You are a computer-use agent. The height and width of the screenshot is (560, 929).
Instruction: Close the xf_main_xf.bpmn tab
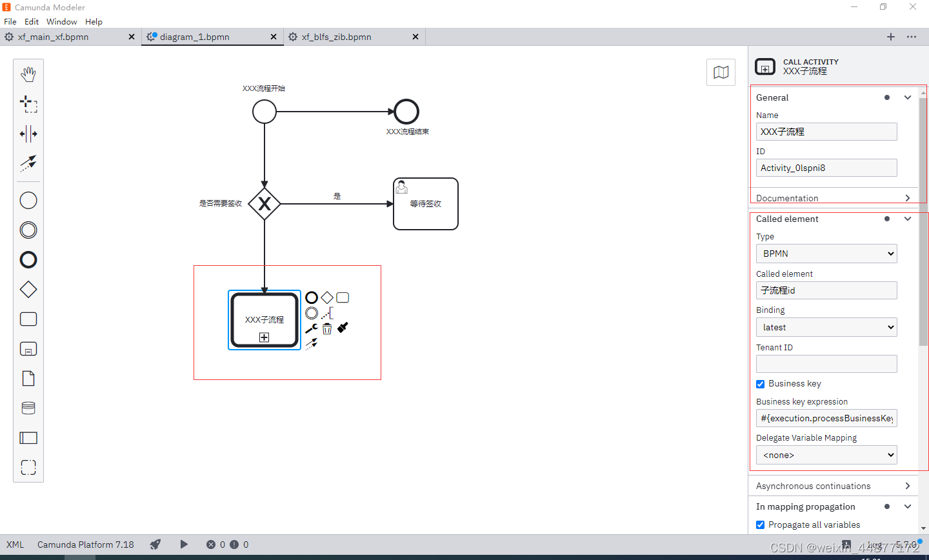coord(132,37)
